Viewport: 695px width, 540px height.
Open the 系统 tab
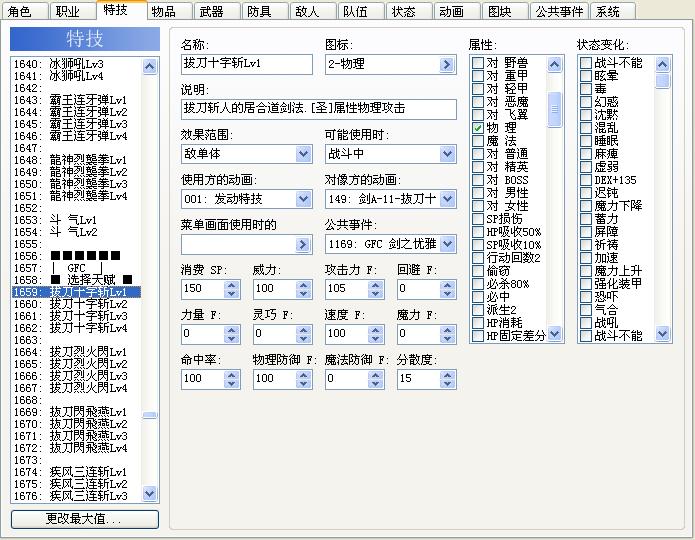[x=613, y=11]
